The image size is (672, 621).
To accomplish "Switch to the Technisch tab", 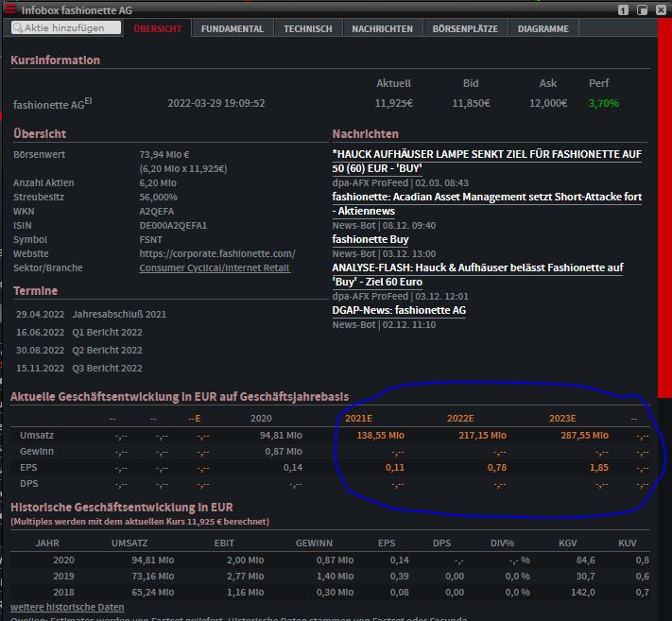I will (308, 28).
